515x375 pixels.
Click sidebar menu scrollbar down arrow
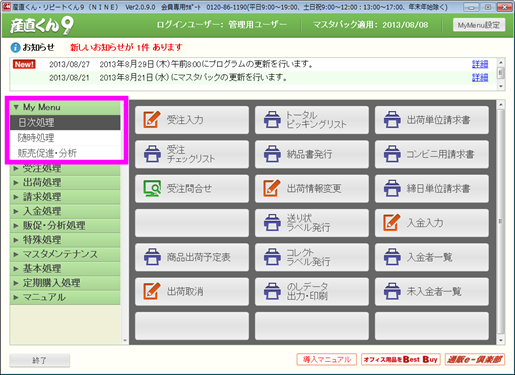click(125, 341)
